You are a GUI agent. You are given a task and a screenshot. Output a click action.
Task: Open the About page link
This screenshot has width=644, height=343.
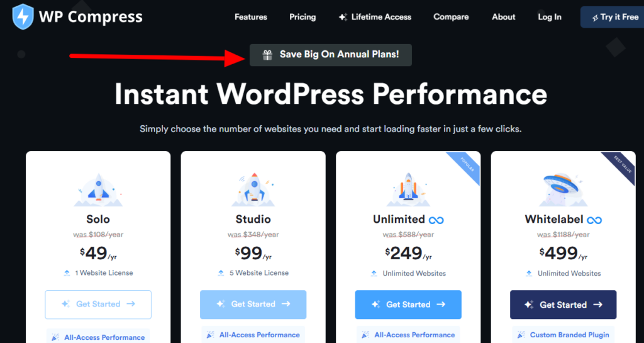(504, 17)
